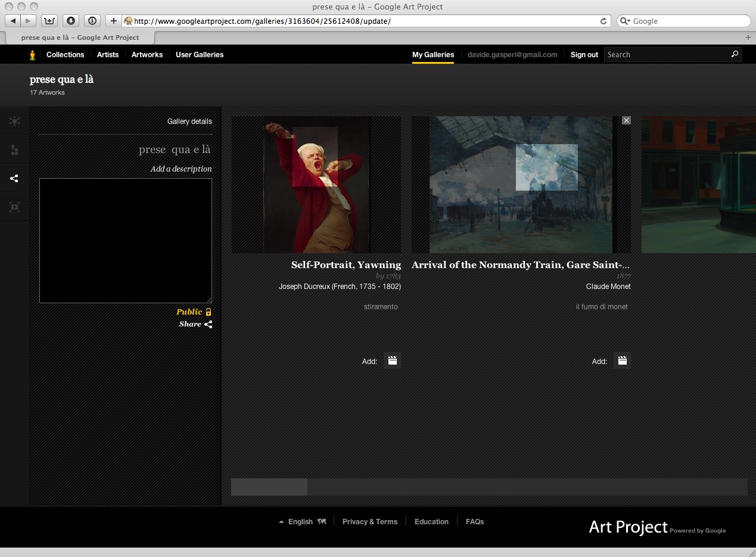This screenshot has height=557, width=756.
Task: Select the share icon in the left sidebar
Action: pyautogui.click(x=14, y=178)
